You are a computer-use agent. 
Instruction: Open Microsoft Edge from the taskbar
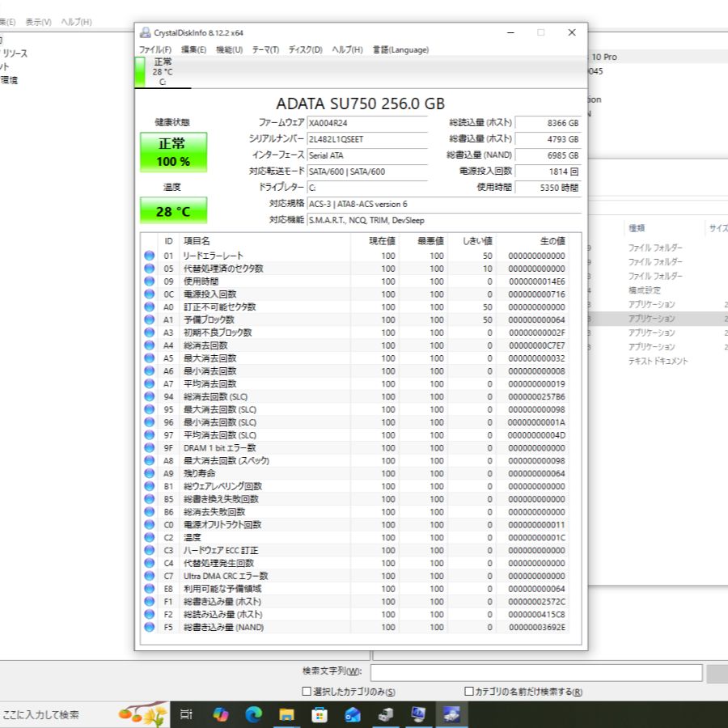(x=254, y=714)
